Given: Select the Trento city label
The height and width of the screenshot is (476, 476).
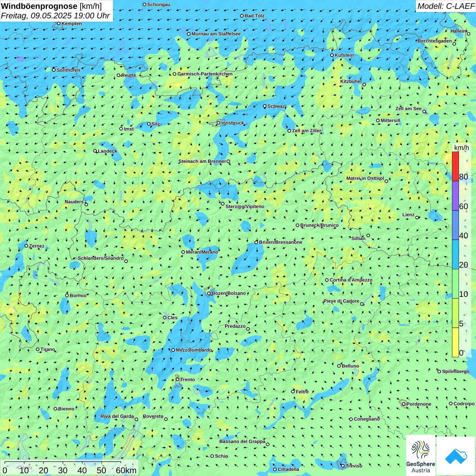Looking at the screenshot, I should pyautogui.click(x=188, y=379).
